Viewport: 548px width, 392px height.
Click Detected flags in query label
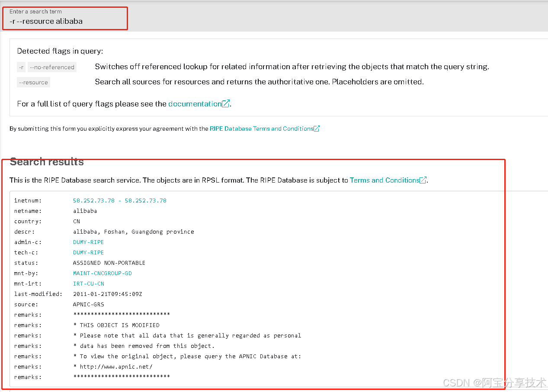click(60, 51)
